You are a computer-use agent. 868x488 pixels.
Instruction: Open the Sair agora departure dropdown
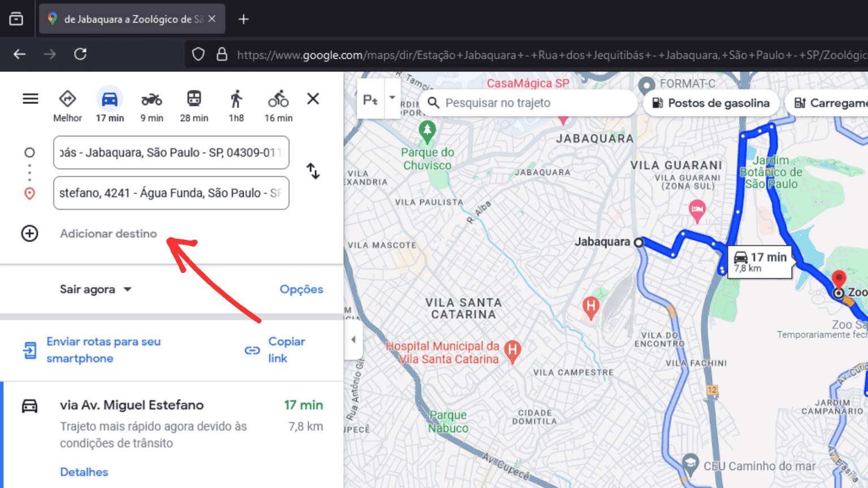[96, 289]
